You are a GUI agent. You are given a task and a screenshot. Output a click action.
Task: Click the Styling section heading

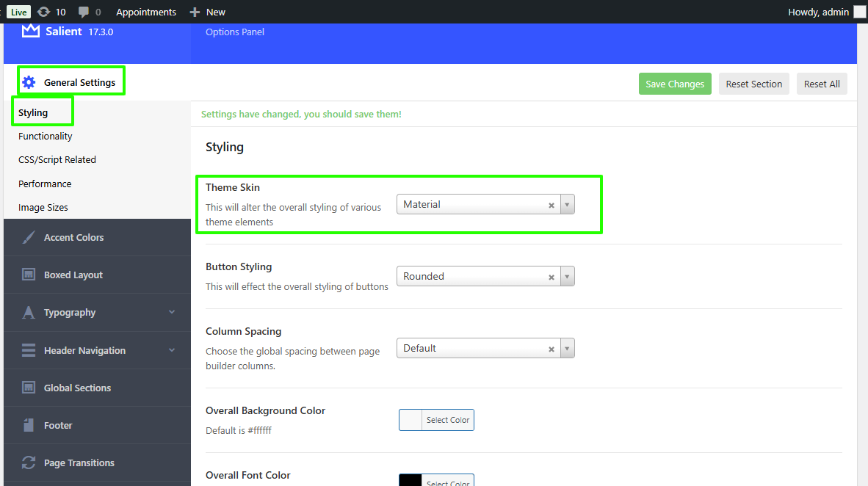(225, 147)
